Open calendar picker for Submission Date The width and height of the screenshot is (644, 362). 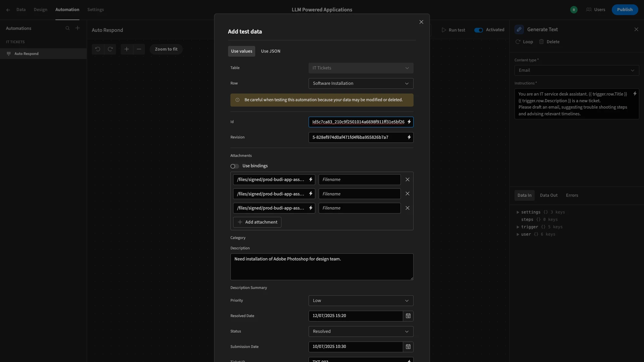tap(408, 347)
